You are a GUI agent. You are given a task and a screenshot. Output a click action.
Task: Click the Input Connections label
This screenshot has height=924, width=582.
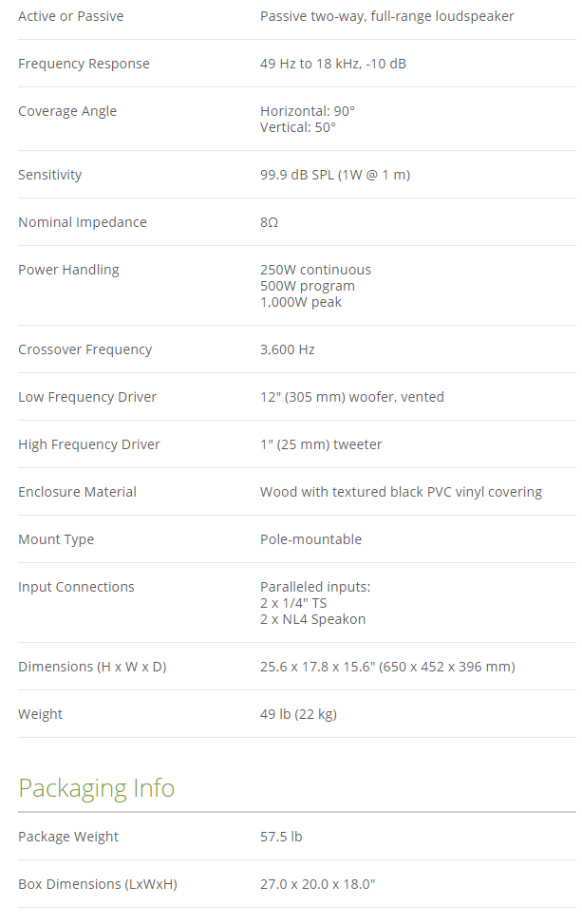click(76, 587)
